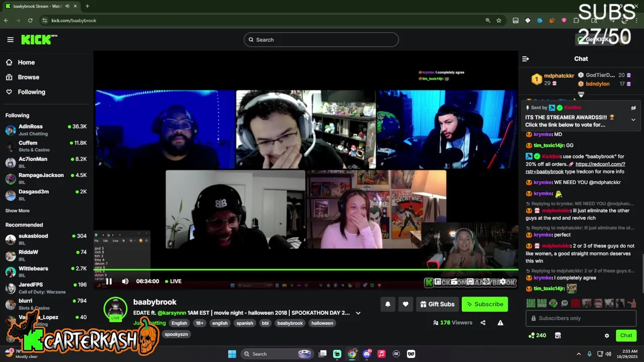Share the stream via share icon
This screenshot has width=644, height=362.
pyautogui.click(x=483, y=323)
